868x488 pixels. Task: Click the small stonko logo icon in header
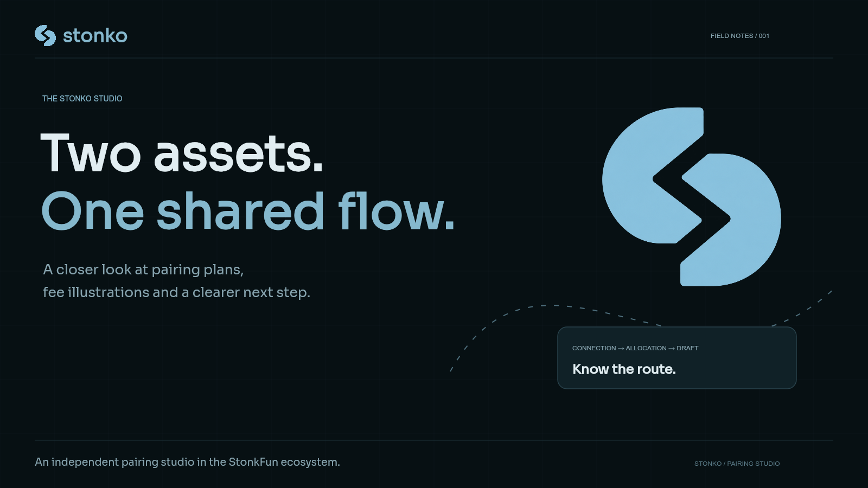click(x=45, y=36)
